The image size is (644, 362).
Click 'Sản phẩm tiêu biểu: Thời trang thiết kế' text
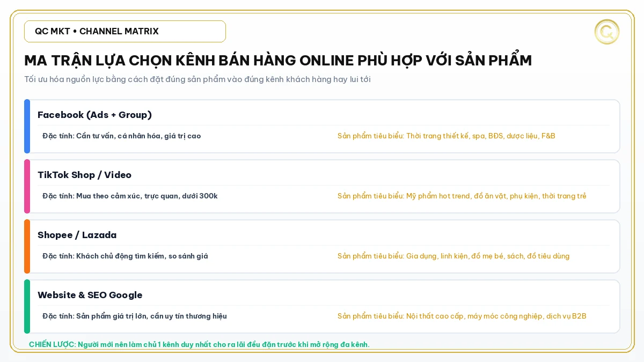point(447,136)
